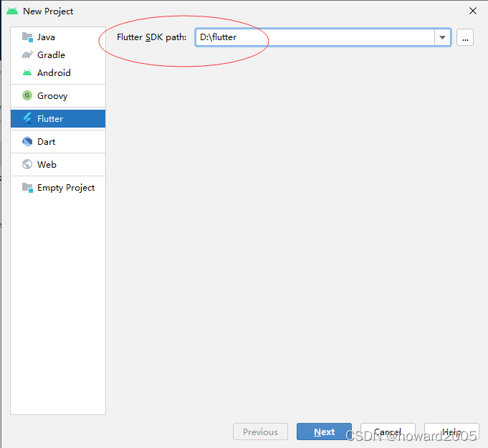Viewport: 488px width, 448px height.
Task: Select the 'Empty Project' label in list
Action: click(66, 188)
